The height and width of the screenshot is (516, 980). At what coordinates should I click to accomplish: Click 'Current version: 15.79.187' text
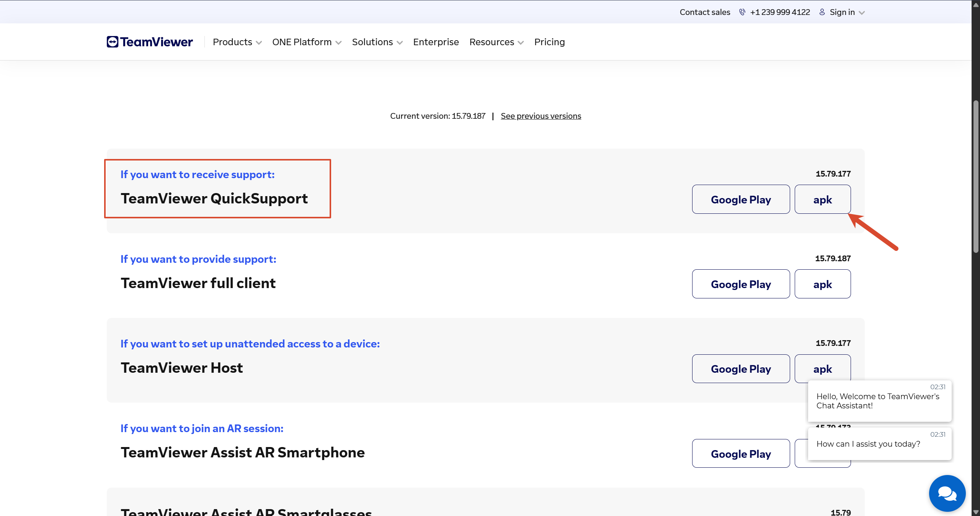438,116
